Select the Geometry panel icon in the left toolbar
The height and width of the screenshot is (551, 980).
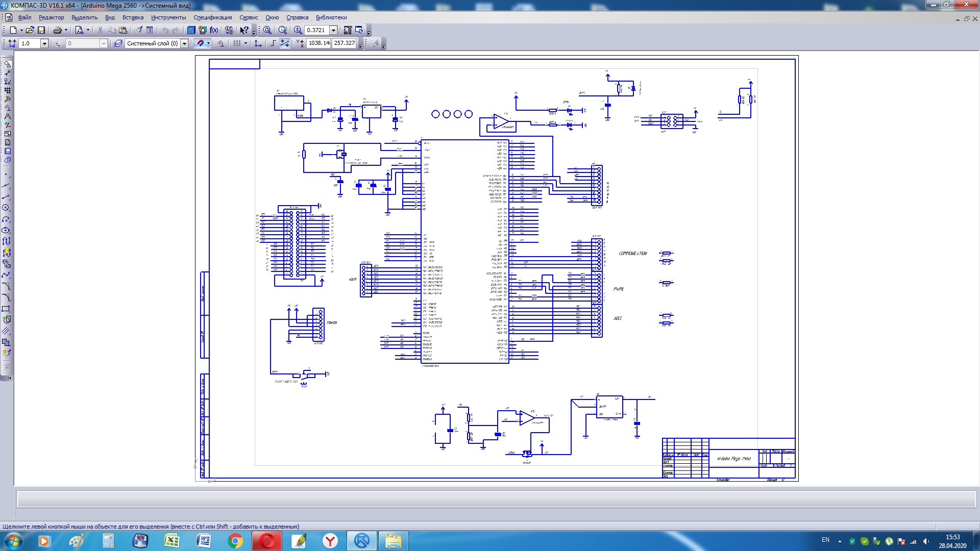point(7,64)
